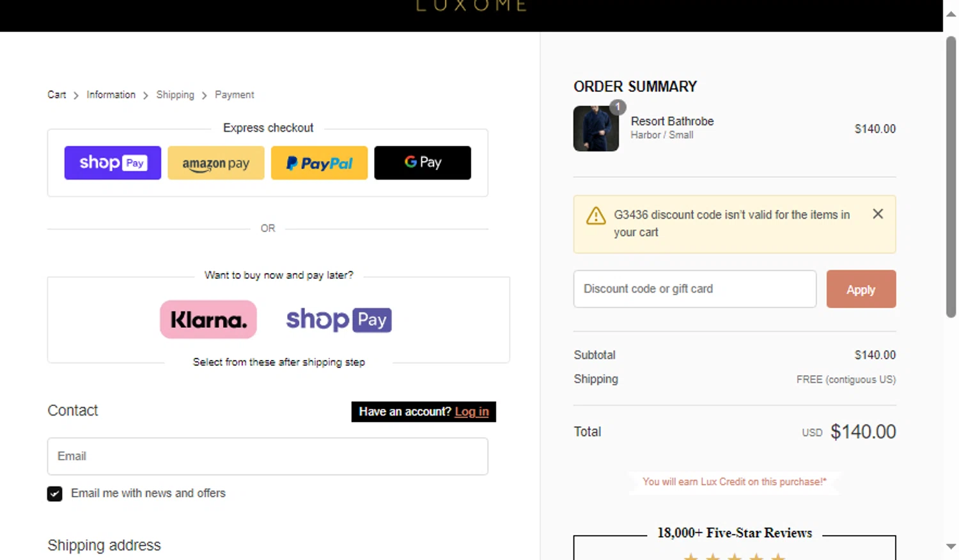Click the scrollbar down arrow
The height and width of the screenshot is (560, 959).
click(951, 547)
